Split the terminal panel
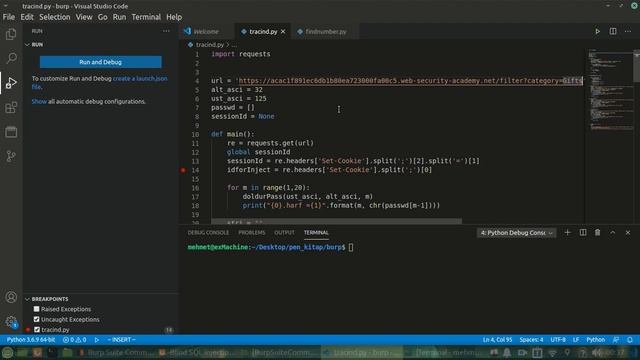Image resolution: width=640 pixels, height=360 pixels. [583, 233]
